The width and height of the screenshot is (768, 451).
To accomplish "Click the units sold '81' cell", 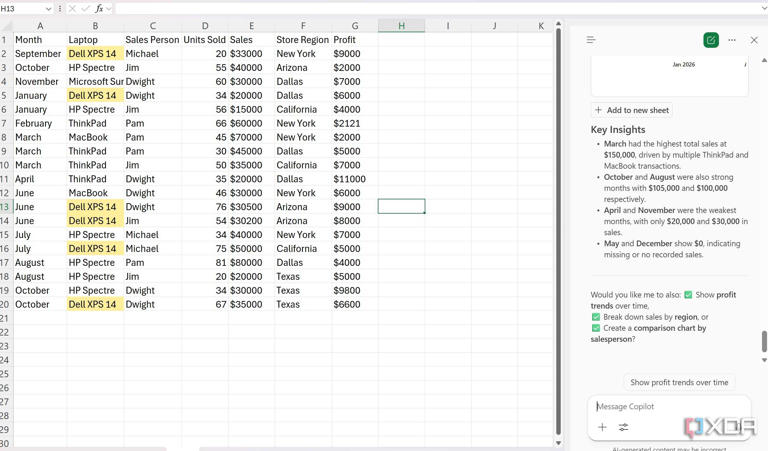I will 205,262.
